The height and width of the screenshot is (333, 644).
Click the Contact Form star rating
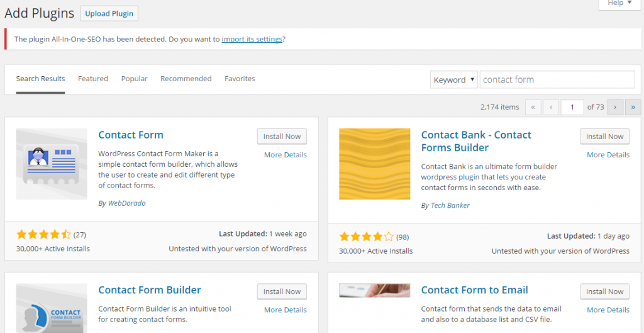click(43, 234)
